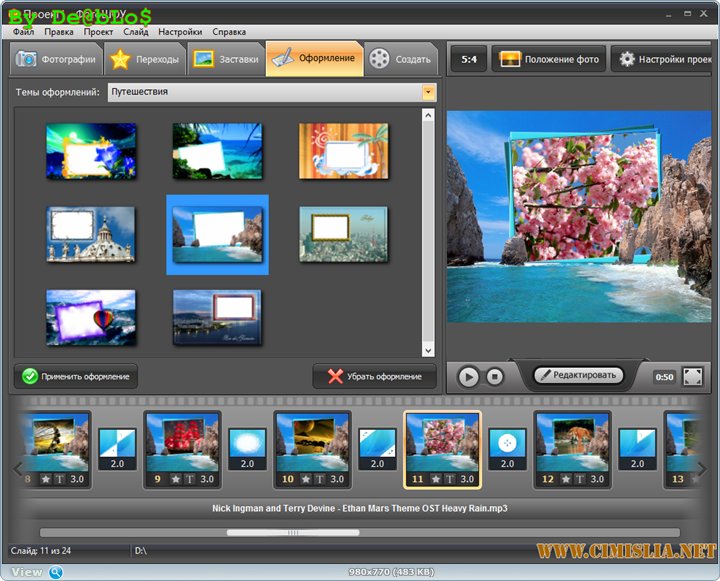Open Положение фото settings
The width and height of the screenshot is (720, 581).
(x=549, y=59)
